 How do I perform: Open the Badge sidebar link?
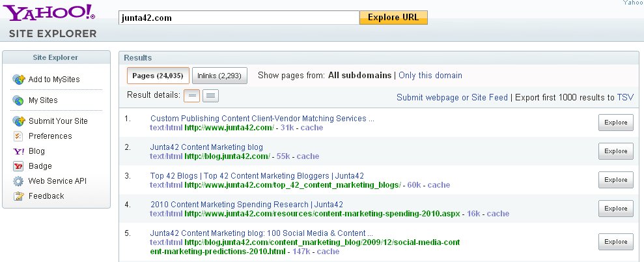(40, 166)
